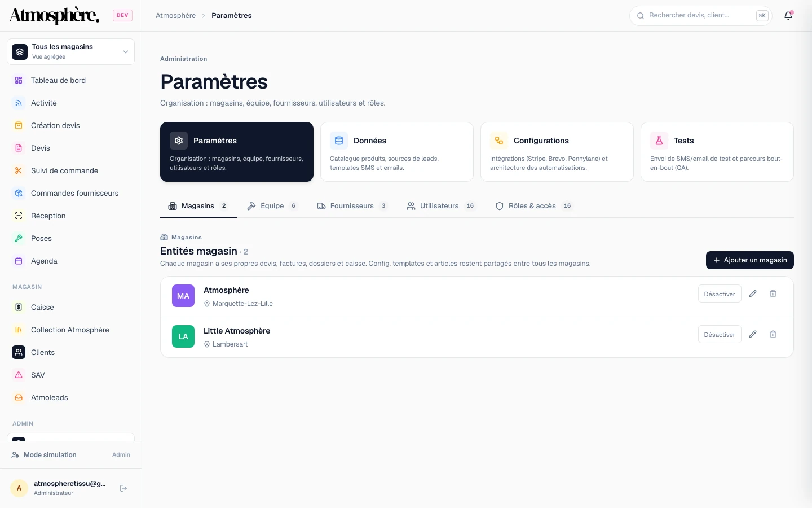The height and width of the screenshot is (508, 812).
Task: Open the notifications bell
Action: pos(788,16)
